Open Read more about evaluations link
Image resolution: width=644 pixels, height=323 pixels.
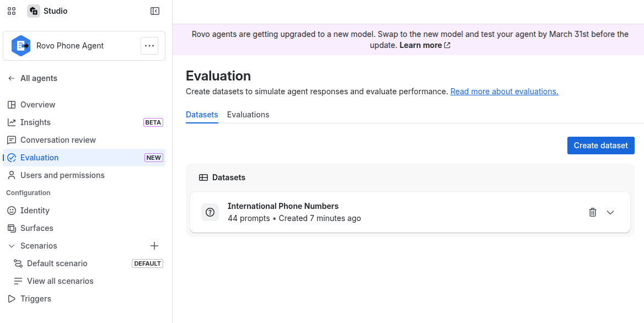click(505, 91)
